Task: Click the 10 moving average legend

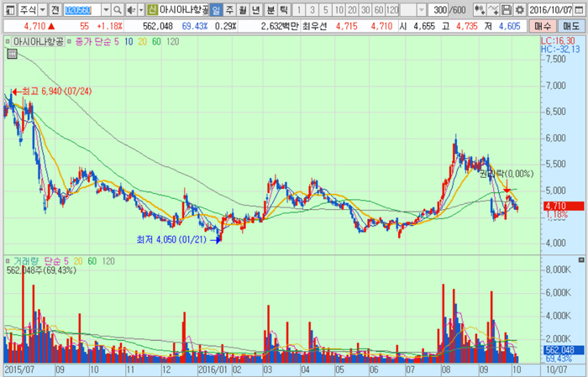Action: (x=129, y=42)
